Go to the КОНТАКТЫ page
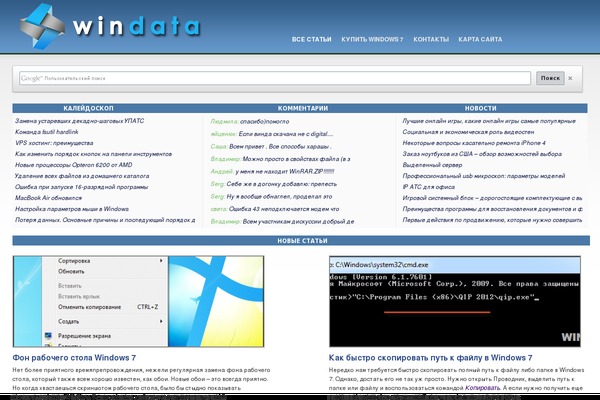600x400 pixels. click(x=431, y=39)
